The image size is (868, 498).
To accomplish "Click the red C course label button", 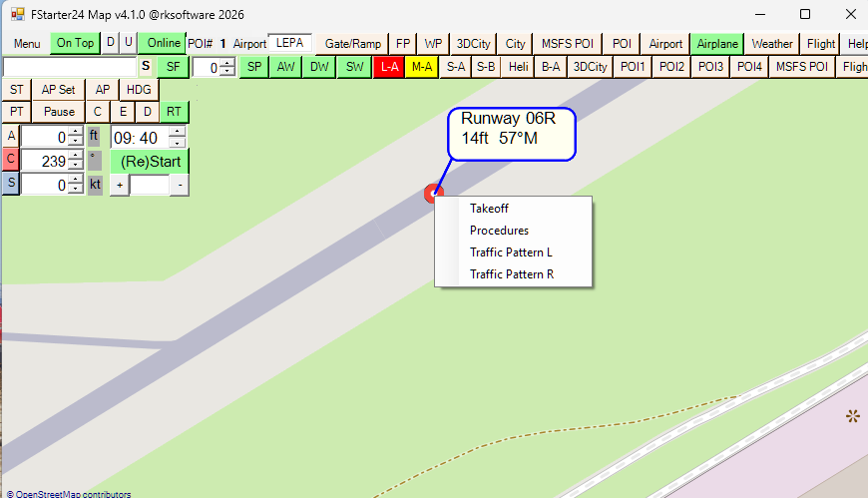I will (11, 159).
